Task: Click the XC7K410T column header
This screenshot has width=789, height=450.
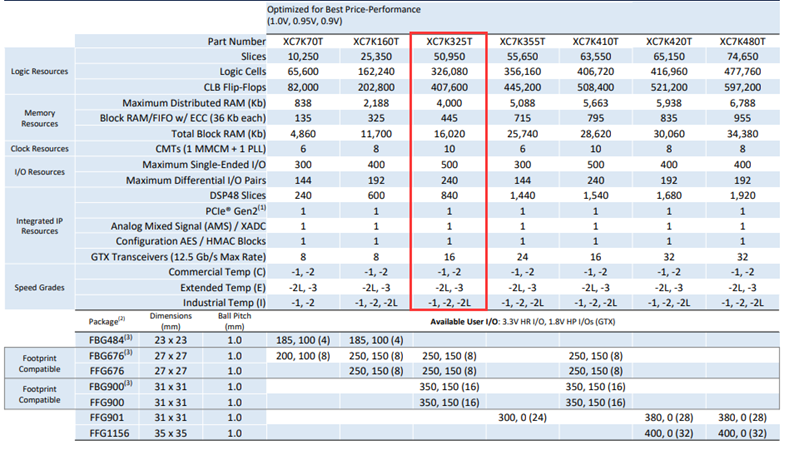Action: pos(595,41)
